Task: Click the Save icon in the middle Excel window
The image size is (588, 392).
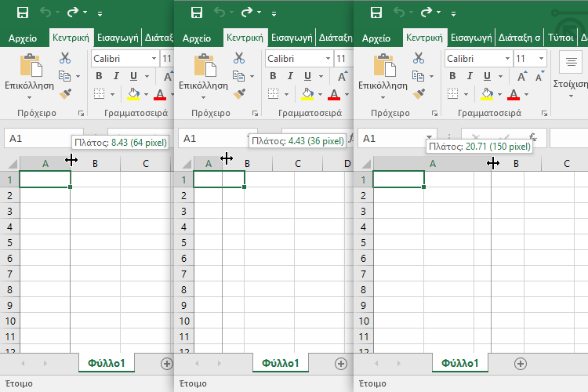Action: (x=197, y=13)
